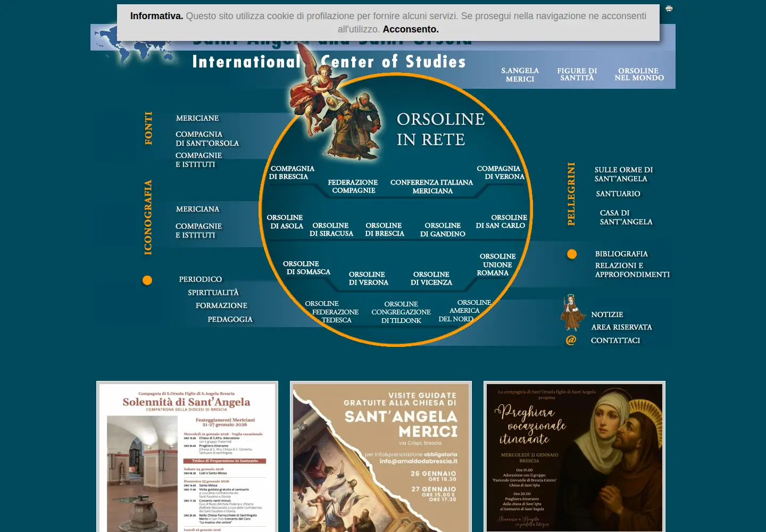Select Compagnia di Verona
The width and height of the screenshot is (766, 532).
501,172
